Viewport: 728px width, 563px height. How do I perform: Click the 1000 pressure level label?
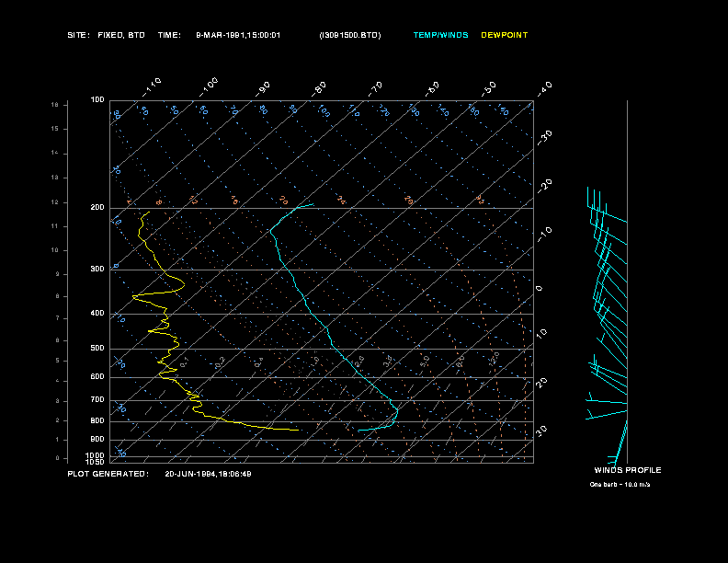(x=96, y=455)
